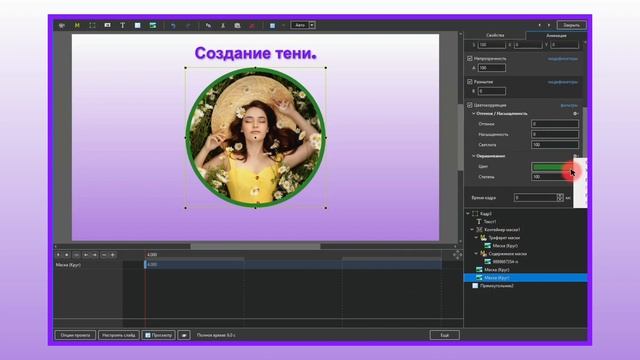Click the properties panel vertical scrollbar
Viewport: 640px width, 360px height.
click(x=585, y=131)
